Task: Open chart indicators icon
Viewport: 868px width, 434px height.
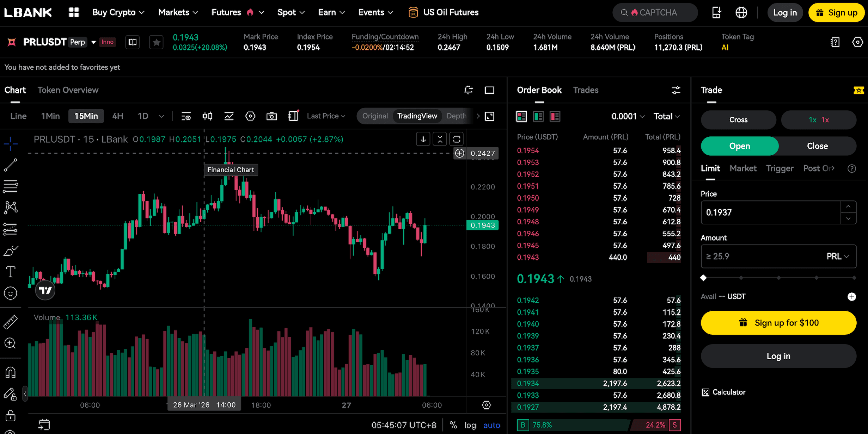Action: 229,116
